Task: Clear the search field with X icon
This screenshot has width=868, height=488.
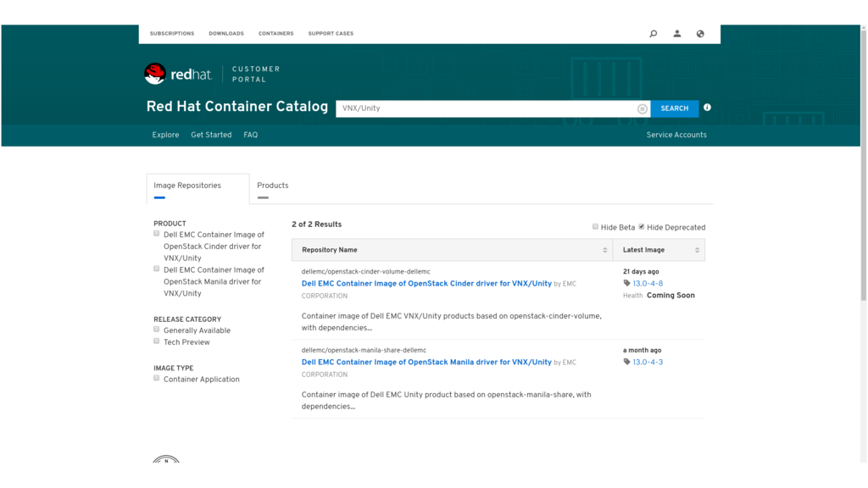Action: point(643,108)
